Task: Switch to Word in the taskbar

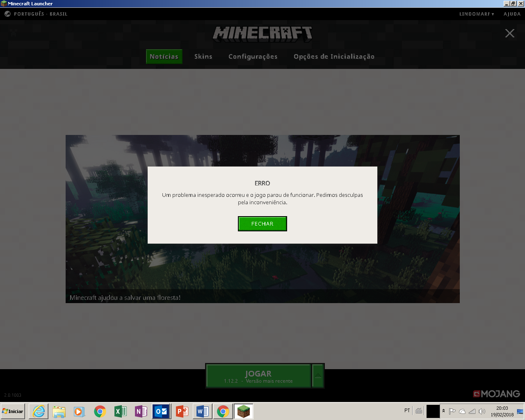Action: coord(203,411)
